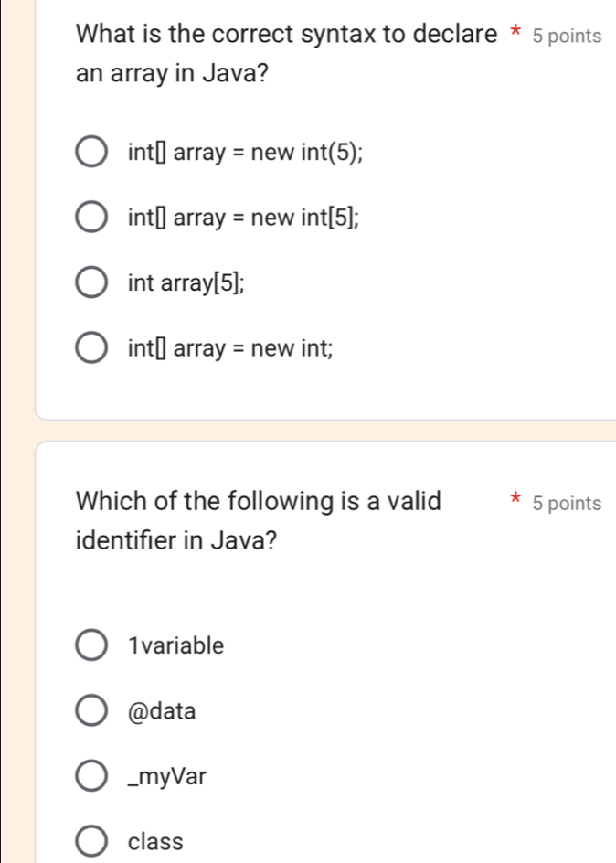Click the '1variable' answer label

click(176, 645)
